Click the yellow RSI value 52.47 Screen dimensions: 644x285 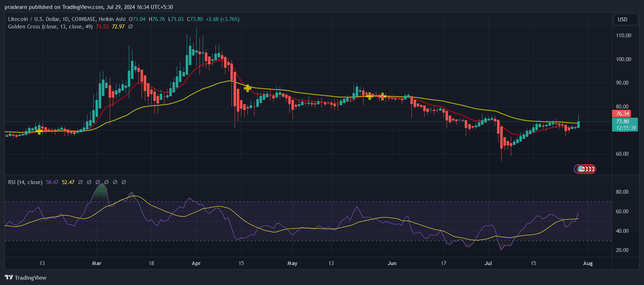point(68,182)
